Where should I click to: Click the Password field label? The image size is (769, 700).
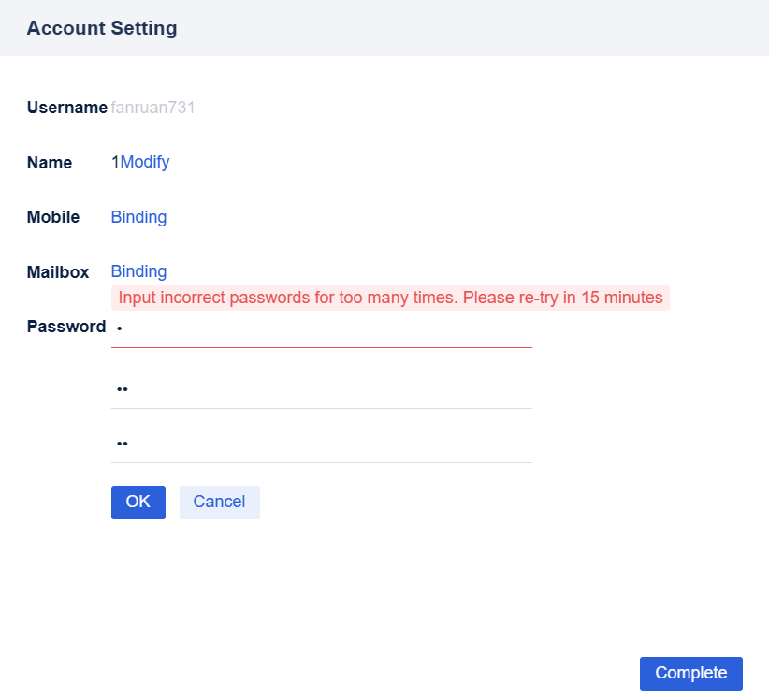point(65,327)
